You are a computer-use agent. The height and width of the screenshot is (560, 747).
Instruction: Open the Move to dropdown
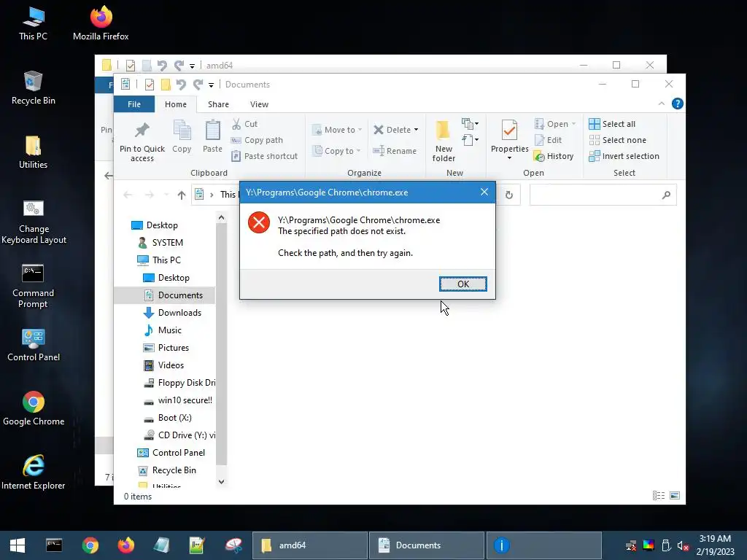point(337,130)
